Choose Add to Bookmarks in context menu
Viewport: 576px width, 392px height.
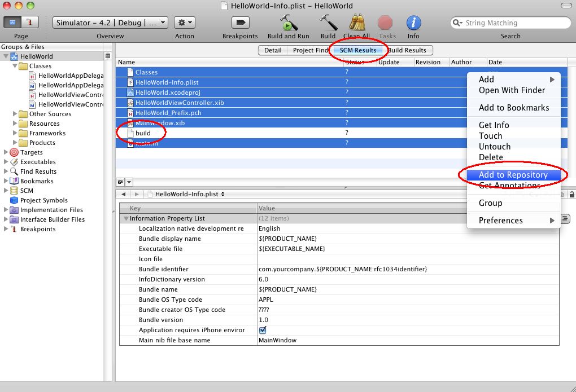[x=513, y=108]
